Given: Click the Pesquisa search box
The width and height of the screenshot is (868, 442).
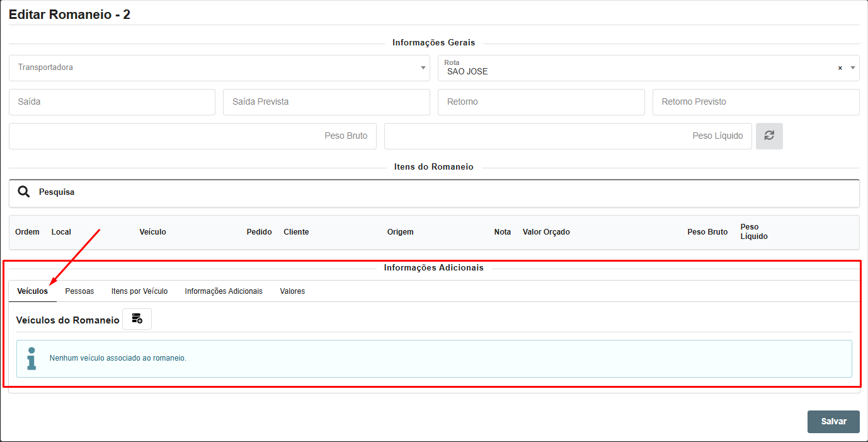Looking at the screenshot, I should point(441,192).
